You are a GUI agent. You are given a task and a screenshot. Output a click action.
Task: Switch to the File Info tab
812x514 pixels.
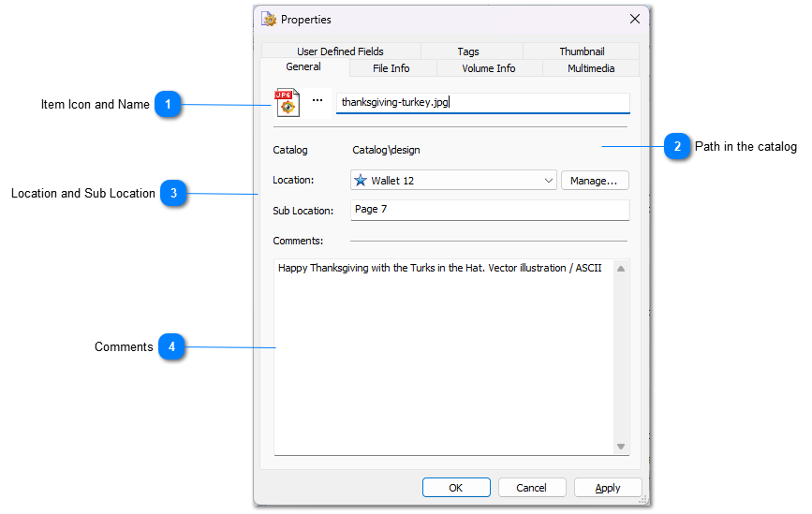391,68
